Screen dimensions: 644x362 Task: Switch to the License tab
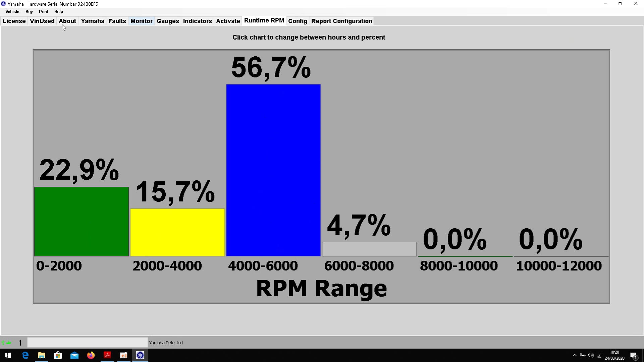pos(14,21)
